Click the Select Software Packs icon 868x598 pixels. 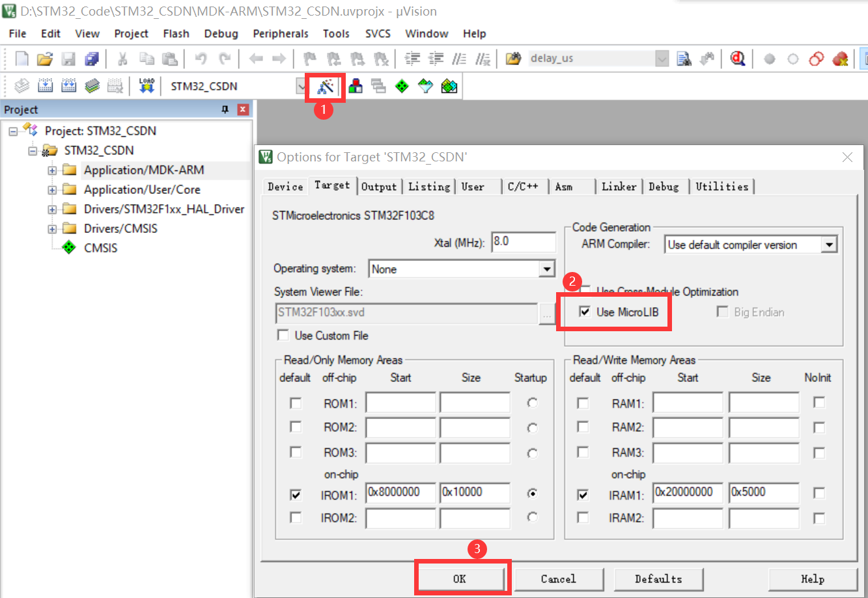pyautogui.click(x=425, y=86)
